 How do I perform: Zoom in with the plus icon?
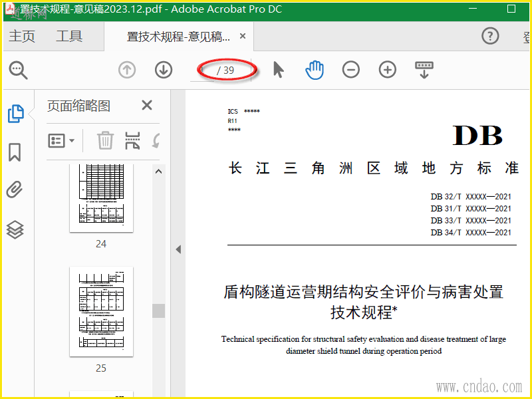point(388,70)
